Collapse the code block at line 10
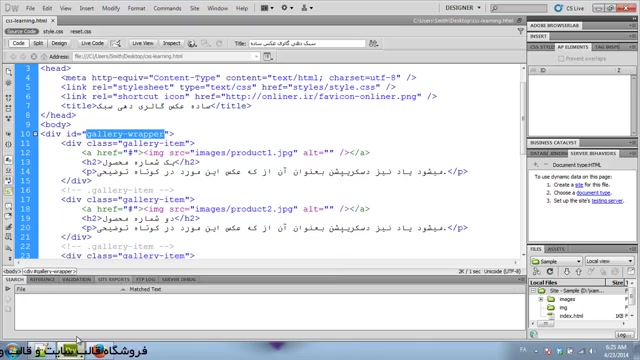This screenshot has width=640, height=360. pos(36,134)
